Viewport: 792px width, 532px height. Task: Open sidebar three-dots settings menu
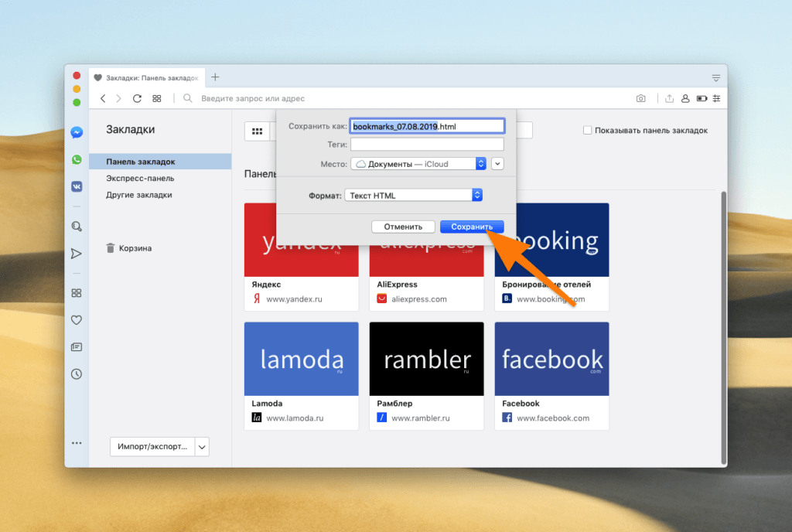pyautogui.click(x=77, y=443)
